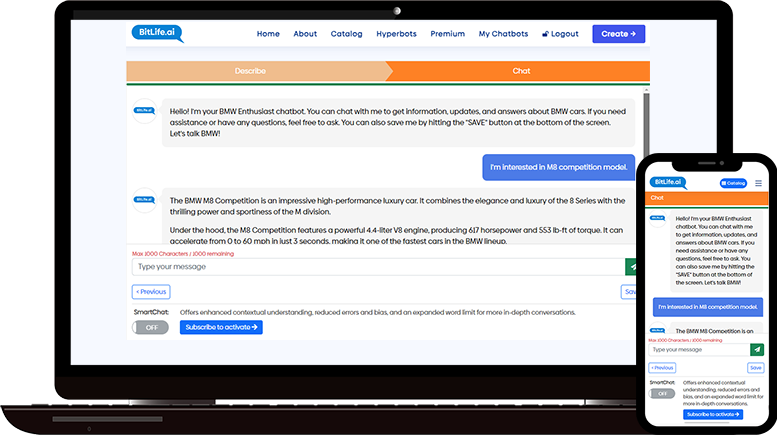The width and height of the screenshot is (777, 436).
Task: Open My Chatbots in laptop nav
Action: [503, 34]
